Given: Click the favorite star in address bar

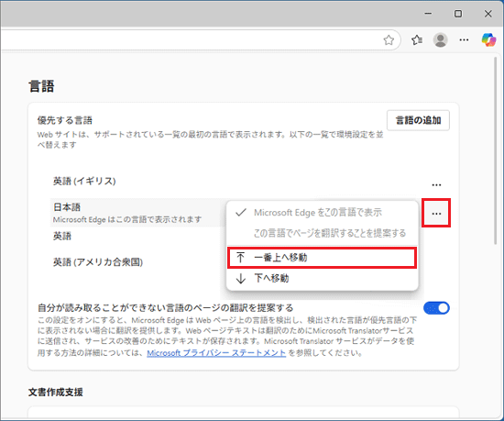Looking at the screenshot, I should coord(389,40).
